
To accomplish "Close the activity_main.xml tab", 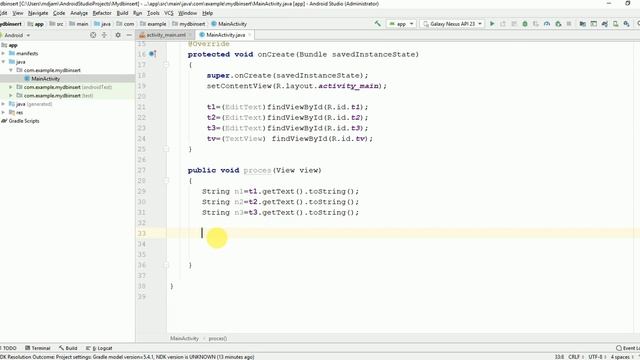I will (190, 35).
